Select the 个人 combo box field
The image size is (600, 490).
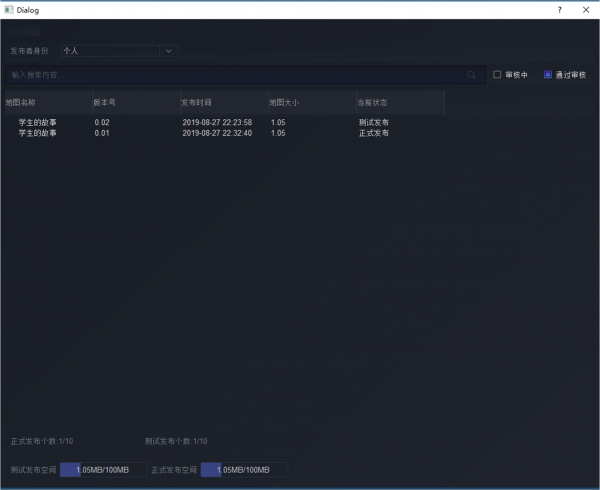pos(119,51)
